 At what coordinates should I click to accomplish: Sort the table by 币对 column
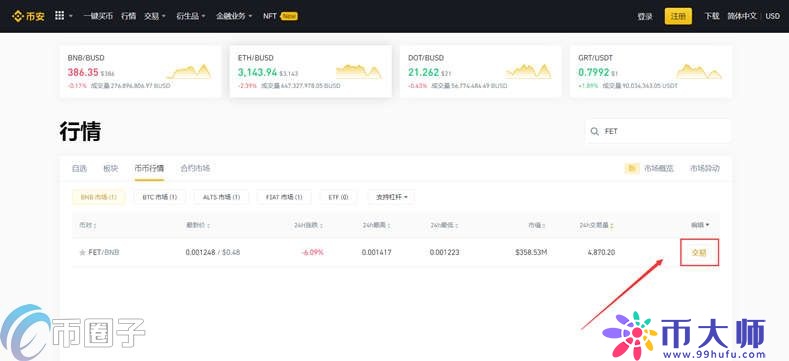(88, 225)
